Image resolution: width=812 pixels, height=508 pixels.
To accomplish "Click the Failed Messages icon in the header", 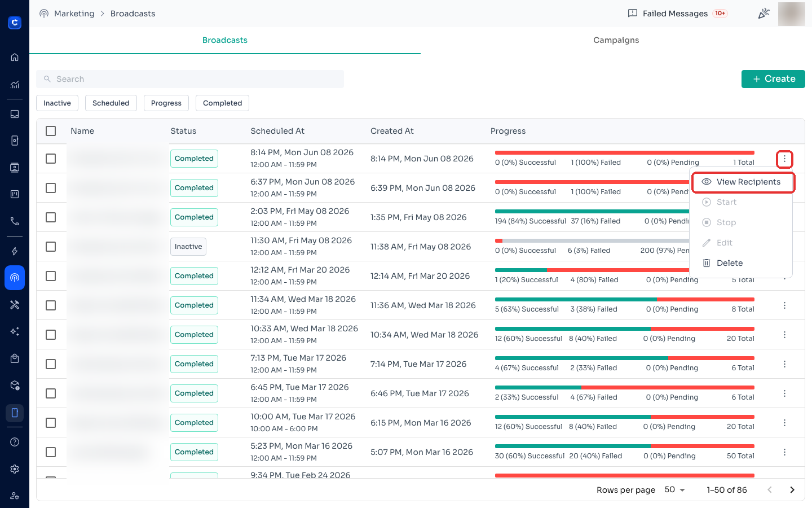I will pos(633,14).
